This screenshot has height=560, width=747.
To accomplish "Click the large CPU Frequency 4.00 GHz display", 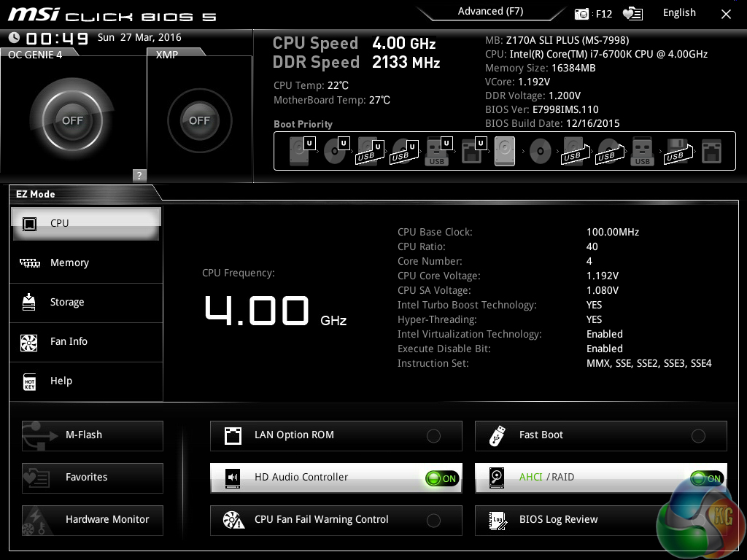I will click(x=275, y=311).
